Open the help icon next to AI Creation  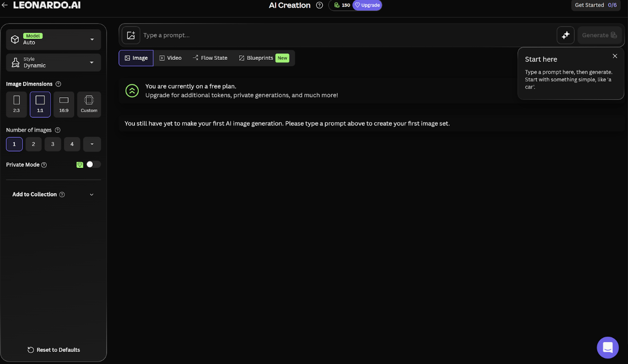(x=320, y=5)
